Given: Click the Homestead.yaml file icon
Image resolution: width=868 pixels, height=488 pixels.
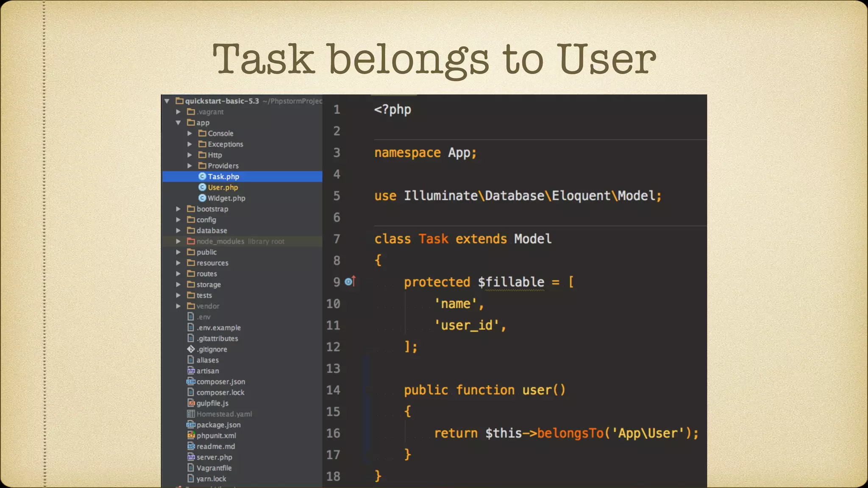Looking at the screenshot, I should click(x=191, y=414).
